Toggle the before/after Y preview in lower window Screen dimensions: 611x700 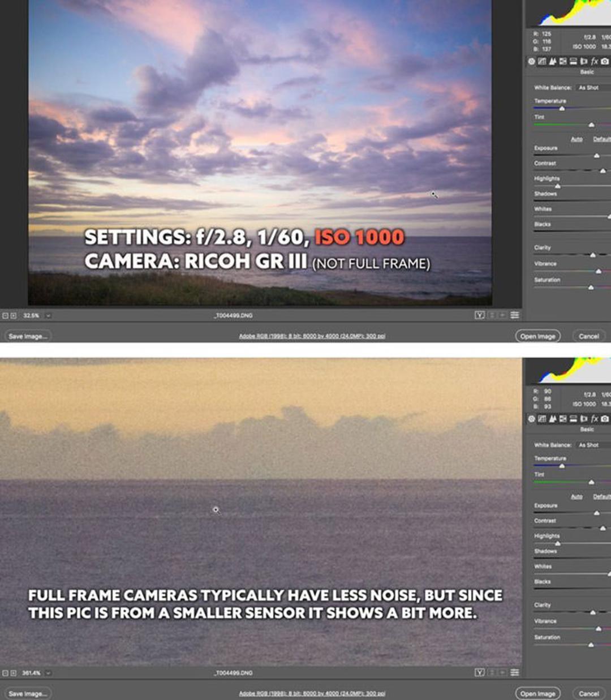479,672
